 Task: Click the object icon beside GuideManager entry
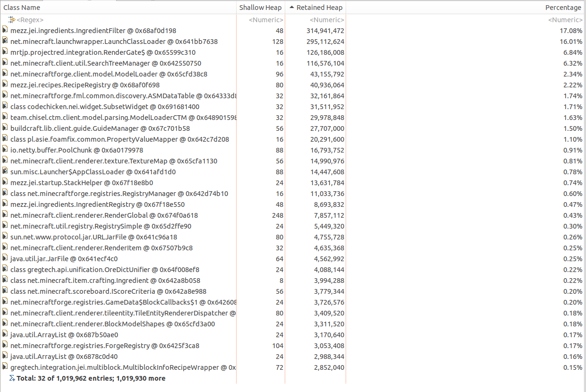[x=5, y=128]
